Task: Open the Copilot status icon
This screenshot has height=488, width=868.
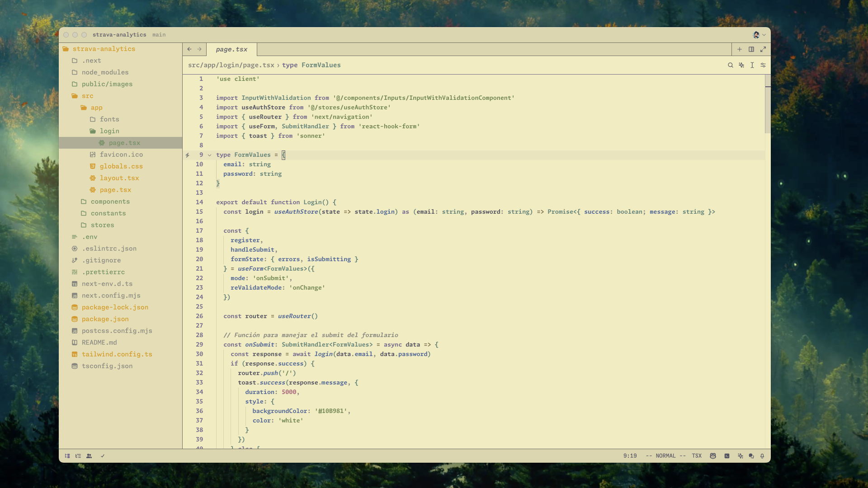Action: click(x=713, y=456)
